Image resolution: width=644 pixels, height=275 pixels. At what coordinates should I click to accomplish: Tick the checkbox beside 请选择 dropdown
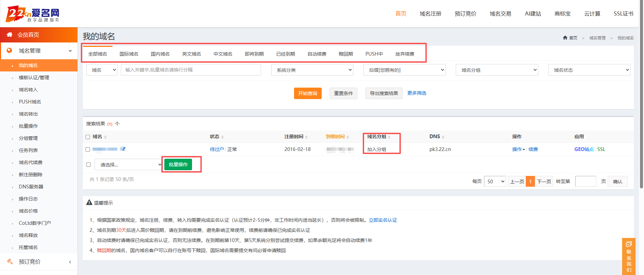(89, 165)
